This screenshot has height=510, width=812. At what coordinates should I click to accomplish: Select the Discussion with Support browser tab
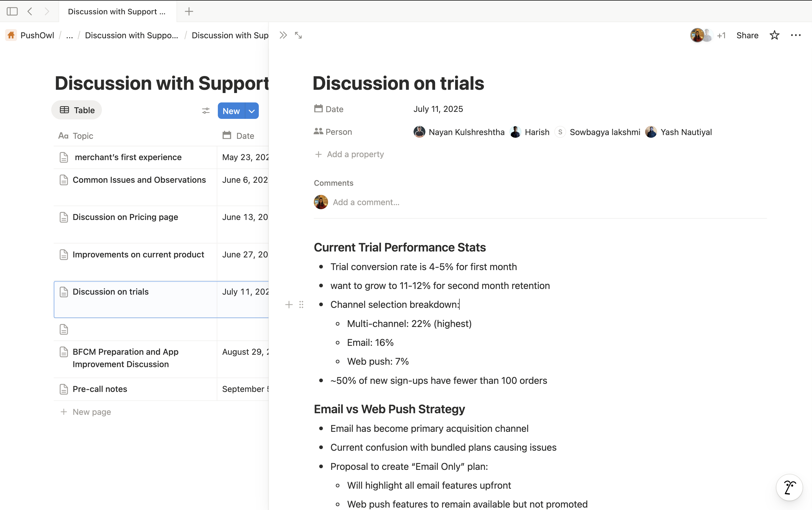click(116, 11)
